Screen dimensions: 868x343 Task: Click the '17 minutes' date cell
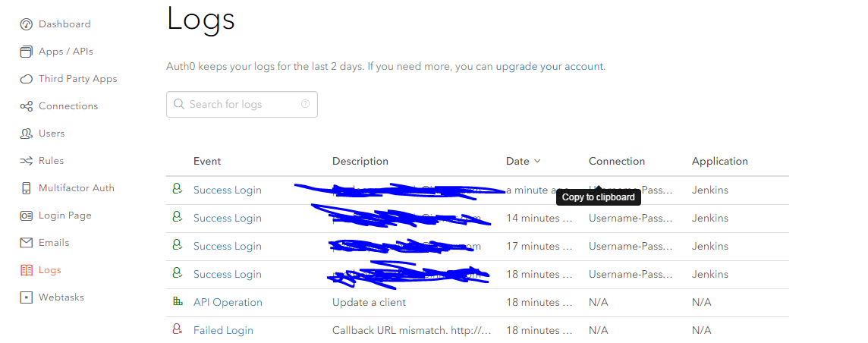pos(539,246)
